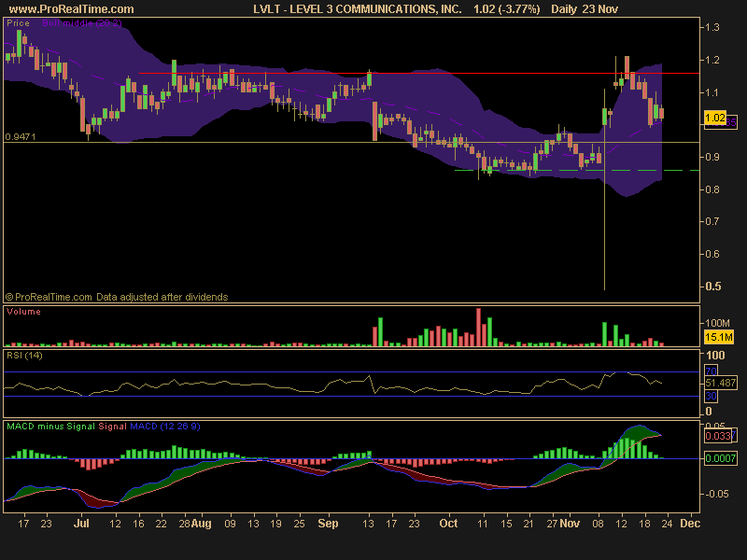Click the 27 date label before Nov

point(552,524)
